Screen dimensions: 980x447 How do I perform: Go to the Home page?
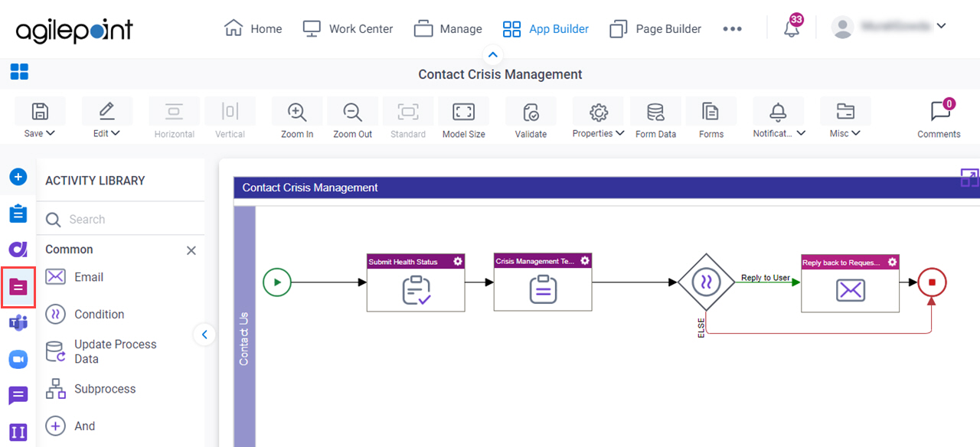tap(253, 28)
